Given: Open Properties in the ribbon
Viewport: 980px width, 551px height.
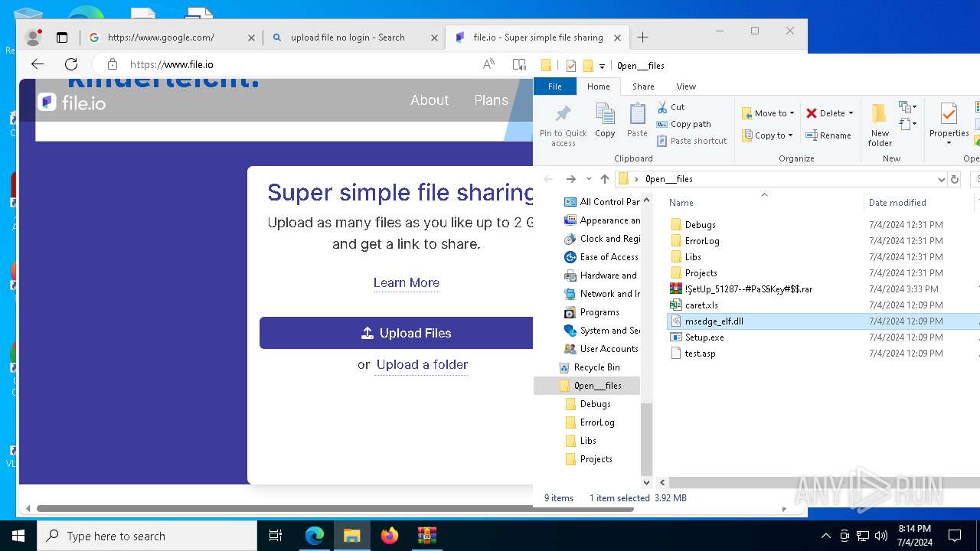Looking at the screenshot, I should click(x=949, y=125).
